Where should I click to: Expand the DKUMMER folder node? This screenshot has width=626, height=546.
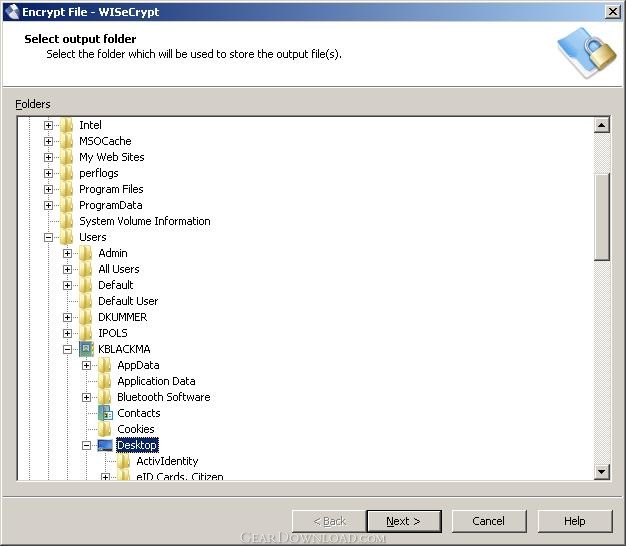[x=67, y=317]
